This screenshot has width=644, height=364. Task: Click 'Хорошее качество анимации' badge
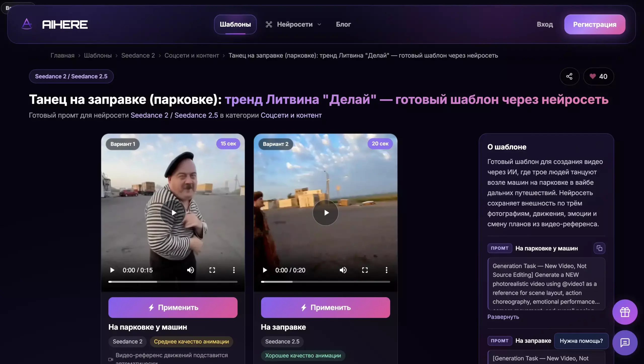(303, 356)
